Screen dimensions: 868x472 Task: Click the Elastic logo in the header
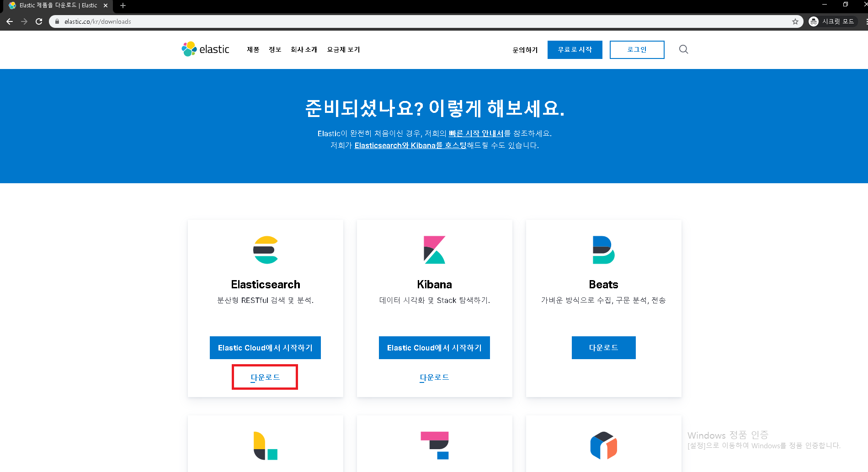(205, 49)
